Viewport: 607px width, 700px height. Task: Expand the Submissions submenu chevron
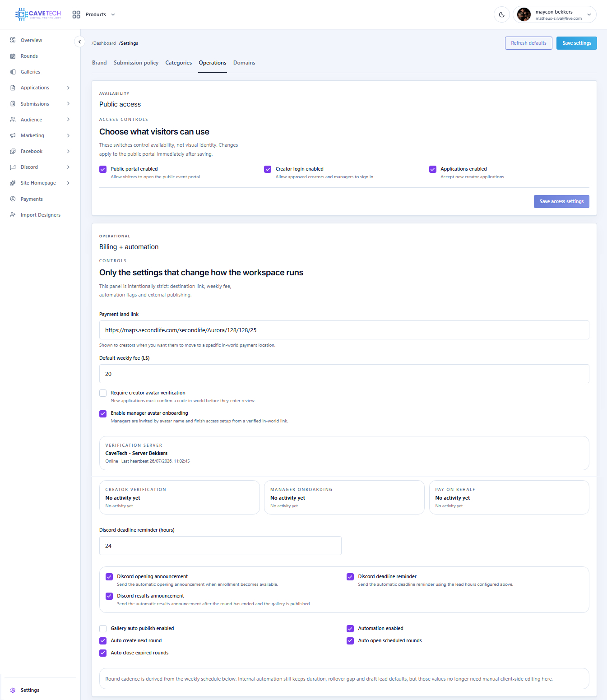coord(68,104)
